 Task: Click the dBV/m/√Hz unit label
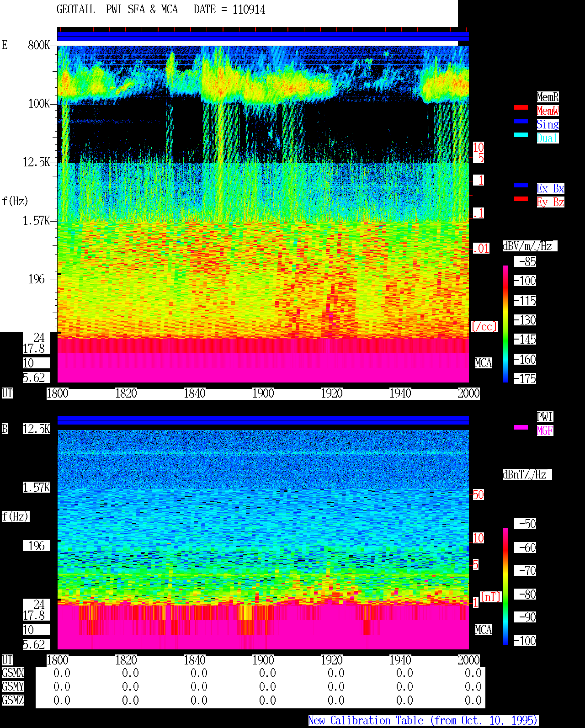pyautogui.click(x=530, y=246)
